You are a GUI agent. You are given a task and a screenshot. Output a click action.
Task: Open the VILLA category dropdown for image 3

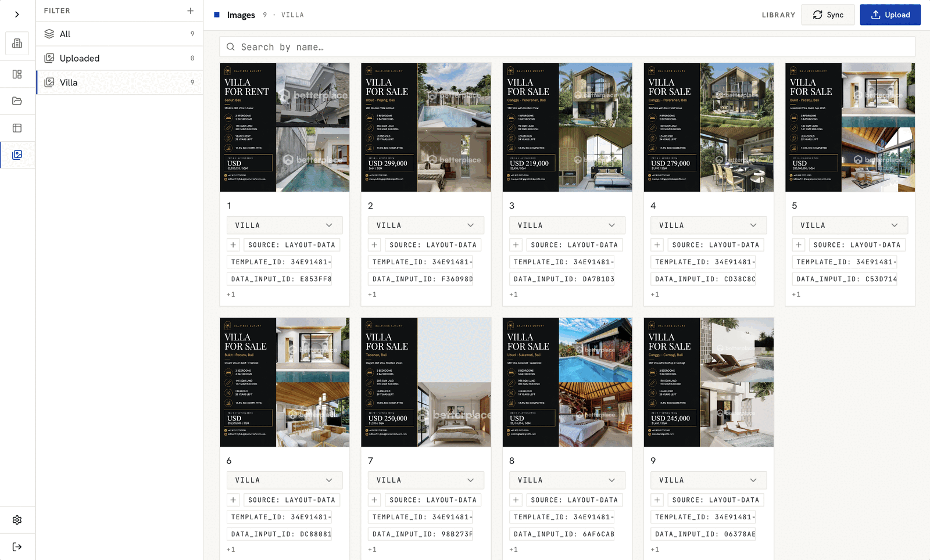567,225
